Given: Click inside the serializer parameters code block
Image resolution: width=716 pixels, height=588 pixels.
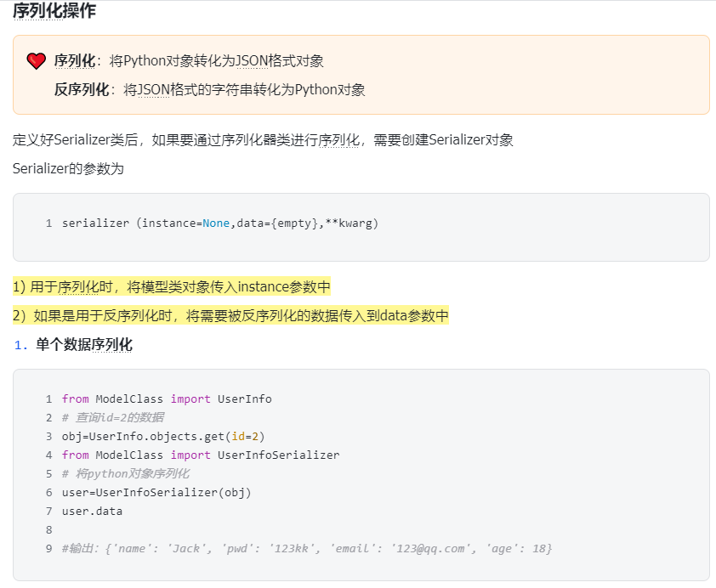Looking at the screenshot, I should 361,227.
